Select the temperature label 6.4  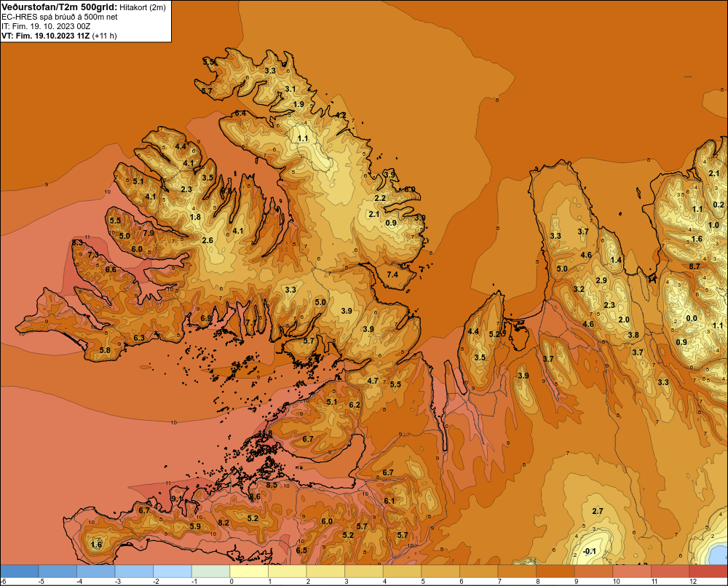point(240,113)
